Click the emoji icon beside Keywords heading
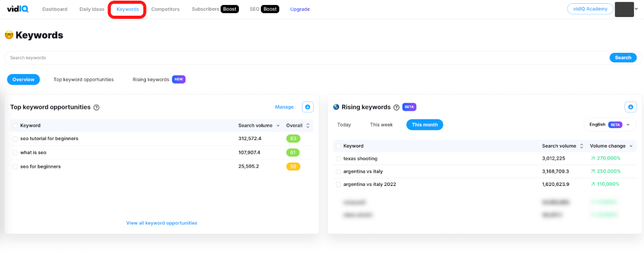The image size is (644, 267). click(x=9, y=35)
